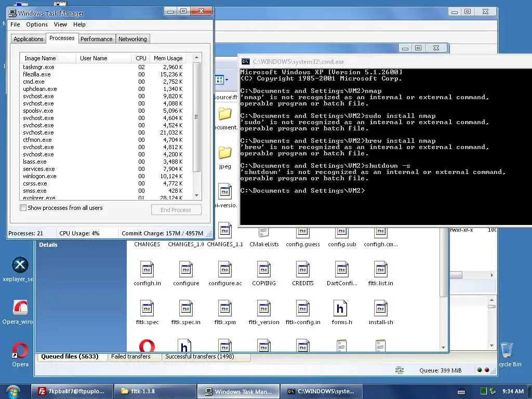Image resolution: width=532 pixels, height=399 pixels.
Task: Select the fltk.list.in file icon
Action: pos(381,270)
